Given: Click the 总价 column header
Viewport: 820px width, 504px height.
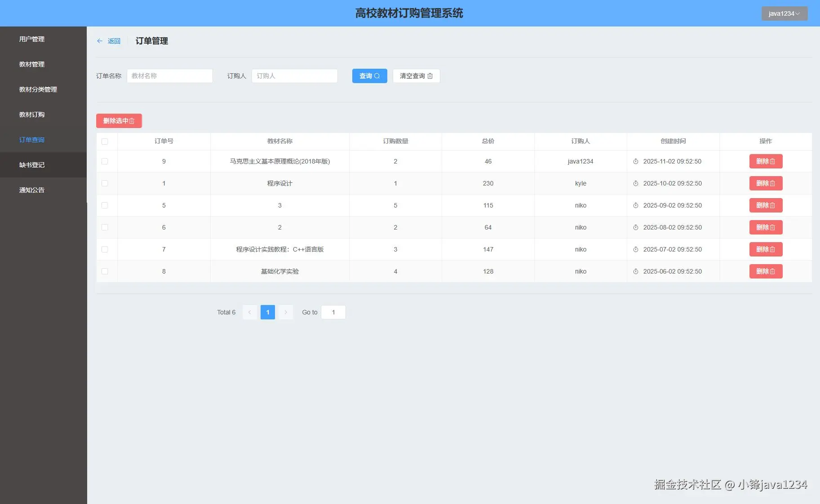Looking at the screenshot, I should [488, 141].
